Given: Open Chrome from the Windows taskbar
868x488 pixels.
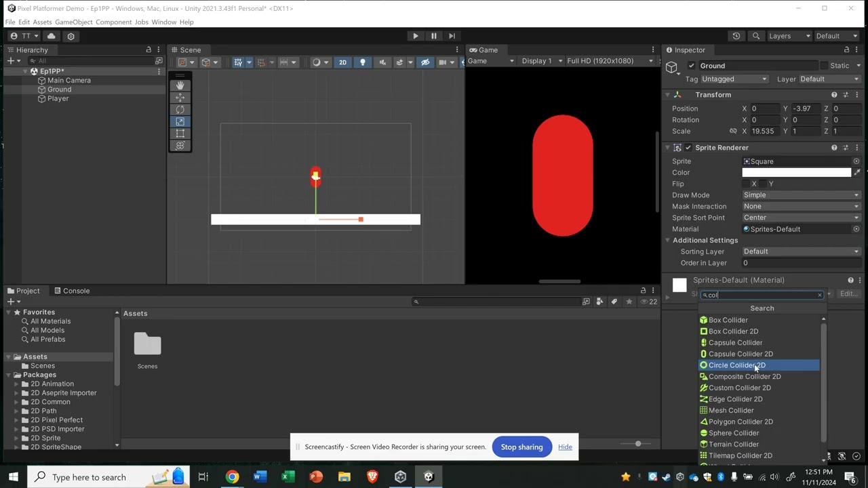Looking at the screenshot, I should click(x=232, y=477).
